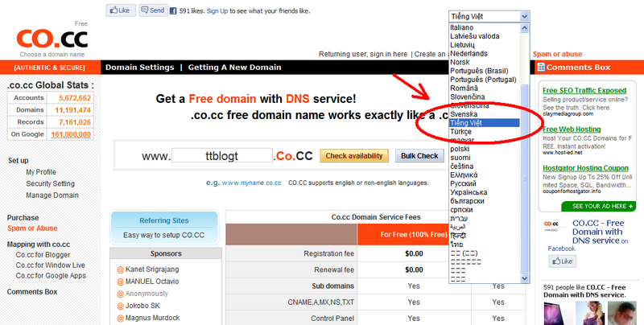644x325 pixels.
Task: Click sponsor Jokobo SK
Action: tap(142, 306)
